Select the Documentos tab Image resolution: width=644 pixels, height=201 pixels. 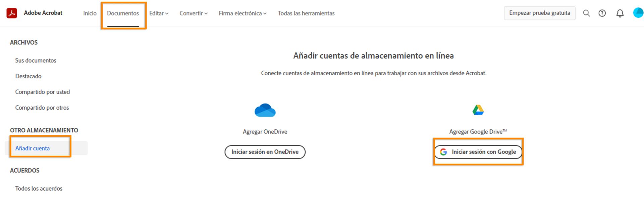pos(123,13)
